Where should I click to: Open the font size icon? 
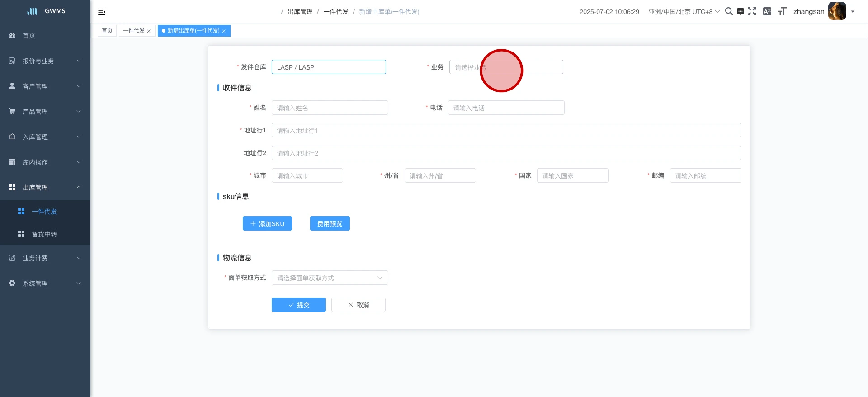click(x=782, y=12)
